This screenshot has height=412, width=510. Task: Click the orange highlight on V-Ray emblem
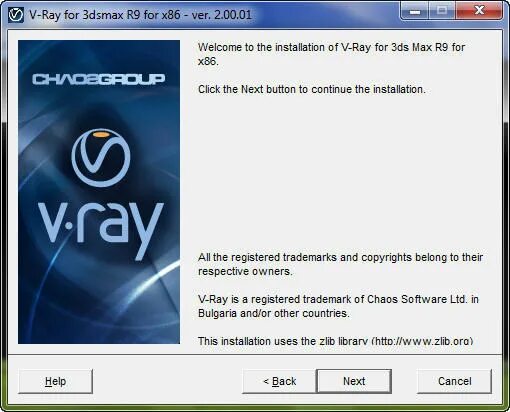click(x=103, y=134)
